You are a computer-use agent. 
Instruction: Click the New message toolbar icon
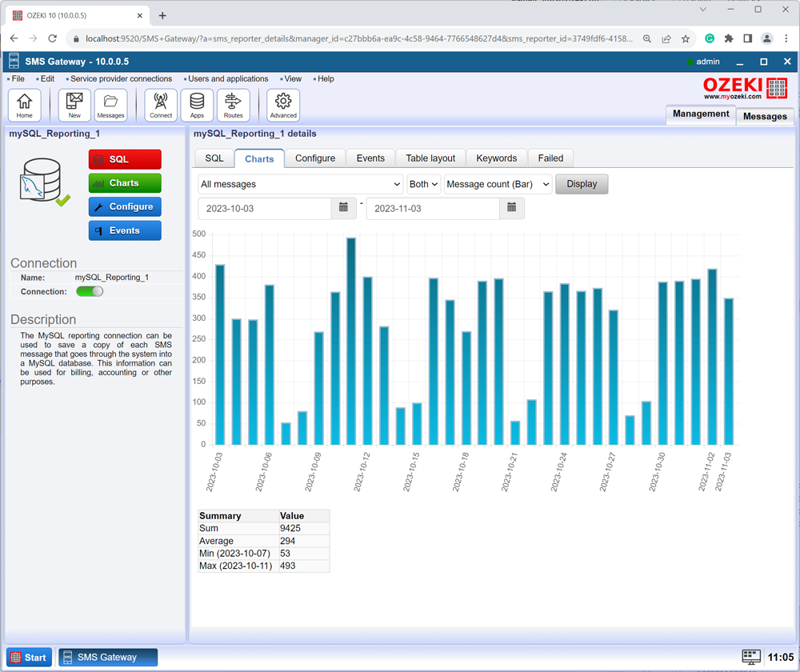click(x=74, y=105)
